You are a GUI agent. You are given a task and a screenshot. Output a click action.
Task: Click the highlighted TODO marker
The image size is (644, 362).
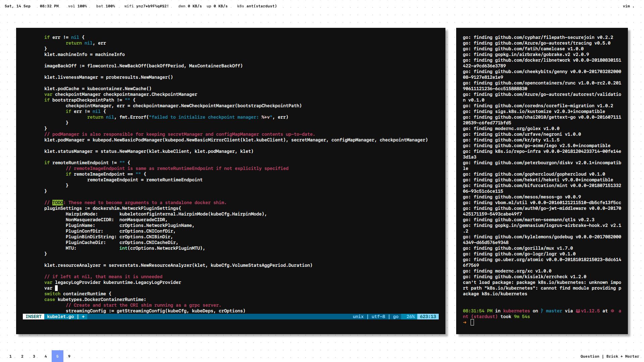coord(57,202)
